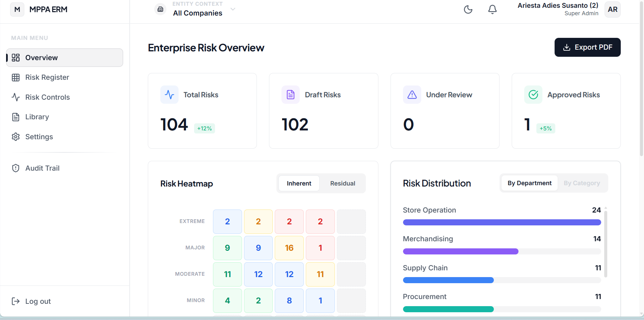
Task: Click the download icon on Export PDF
Action: pyautogui.click(x=567, y=47)
